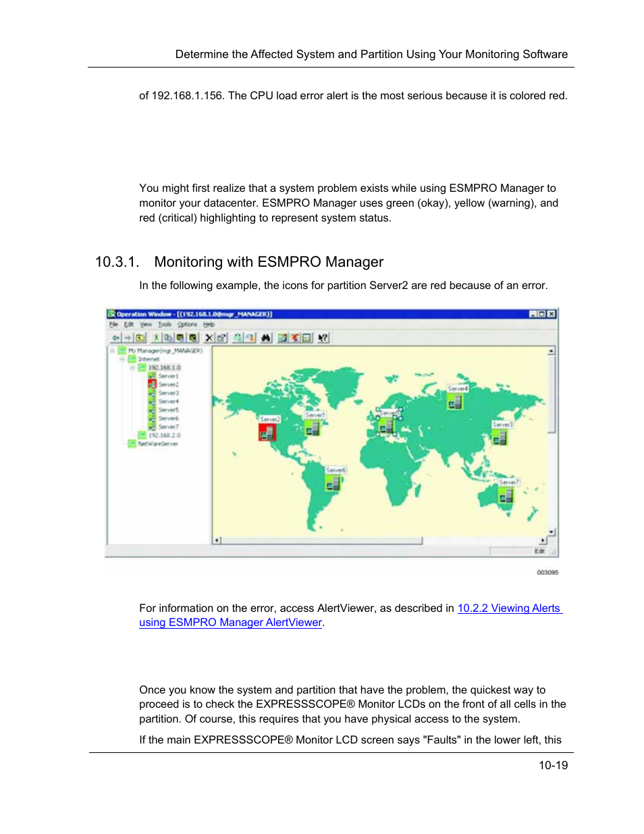The image size is (644, 834).
Task: Open Properties from the toolbar icon
Action: click(x=221, y=338)
